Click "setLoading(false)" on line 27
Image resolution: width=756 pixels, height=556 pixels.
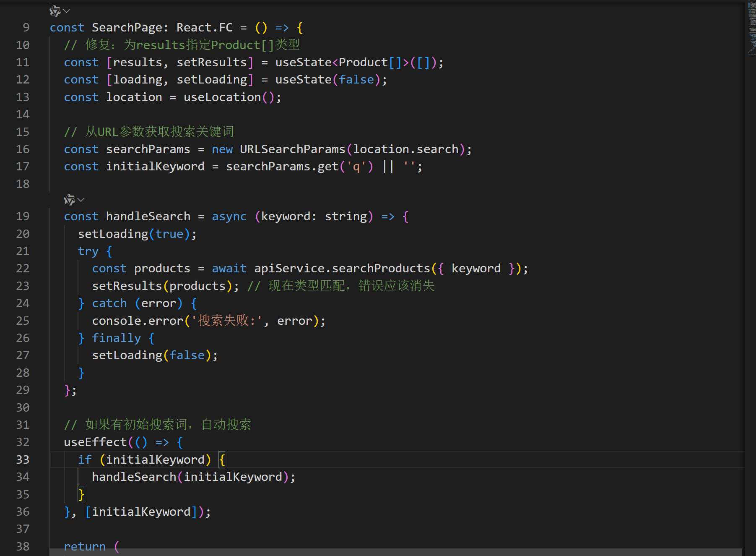(x=152, y=355)
